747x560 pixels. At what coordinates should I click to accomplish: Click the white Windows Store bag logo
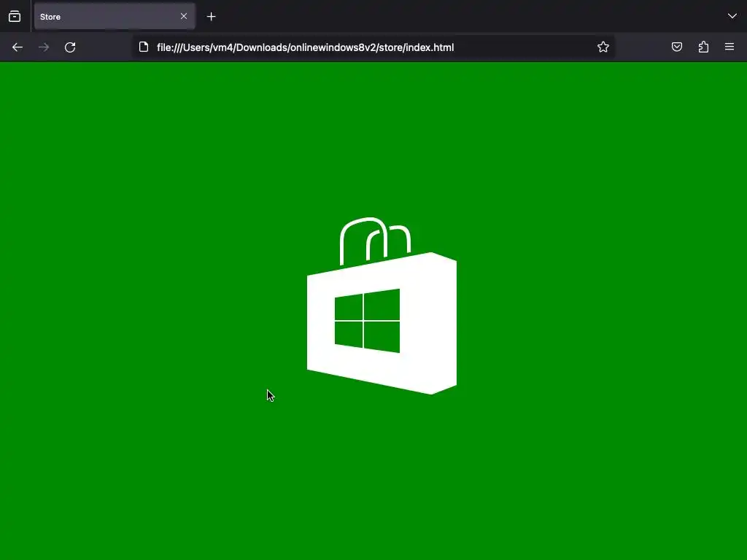click(382, 306)
